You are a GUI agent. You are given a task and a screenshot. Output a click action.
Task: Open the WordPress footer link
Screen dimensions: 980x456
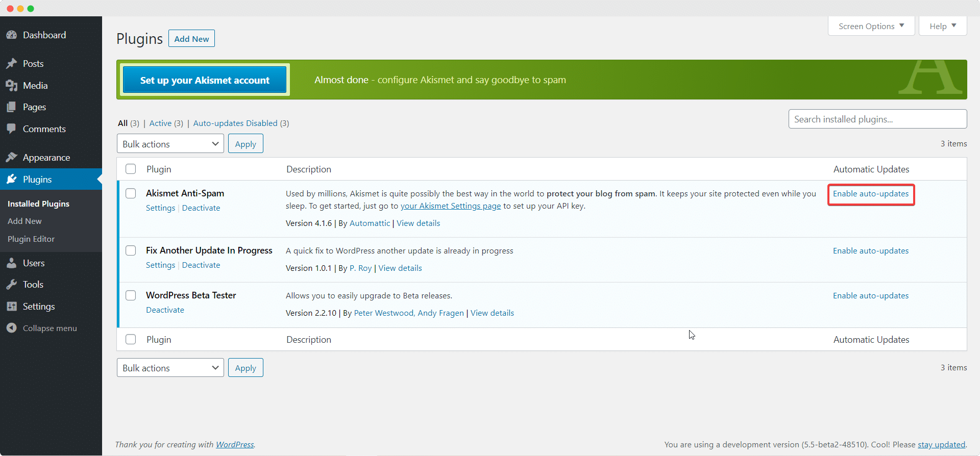point(235,445)
